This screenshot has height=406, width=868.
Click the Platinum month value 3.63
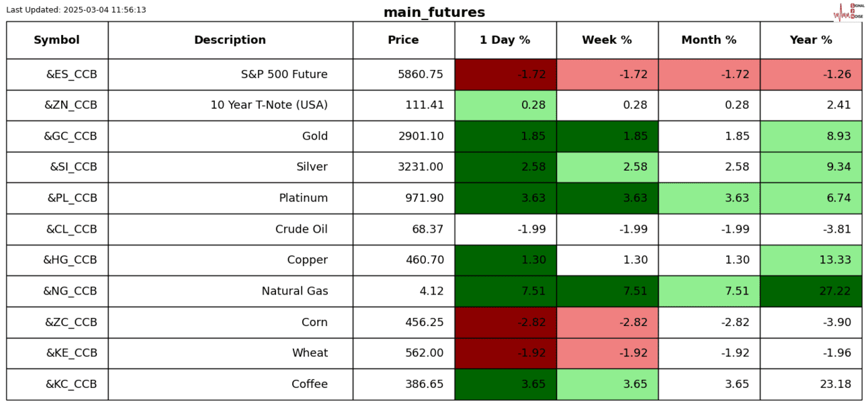click(709, 198)
